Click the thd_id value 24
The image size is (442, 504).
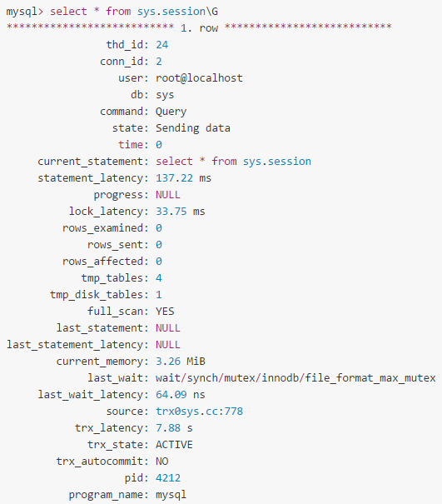pos(161,45)
